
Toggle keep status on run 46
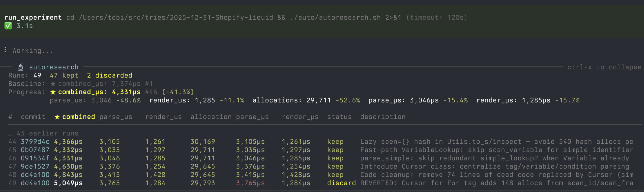click(336, 158)
